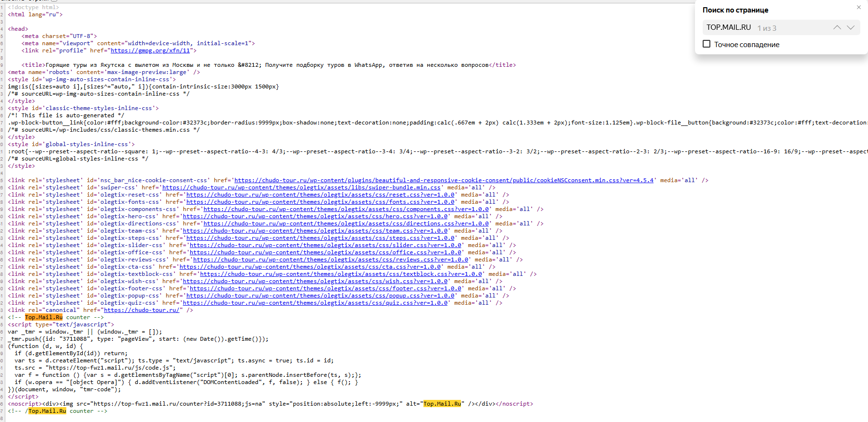Enable the Точное совпадение checkbox

click(707, 44)
